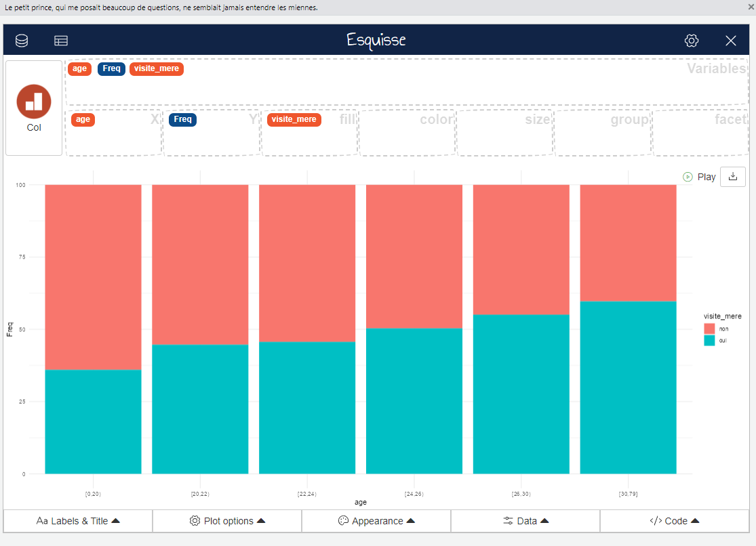Viewport: 756px width, 546px height.
Task: Click the download plot icon button
Action: [732, 176]
